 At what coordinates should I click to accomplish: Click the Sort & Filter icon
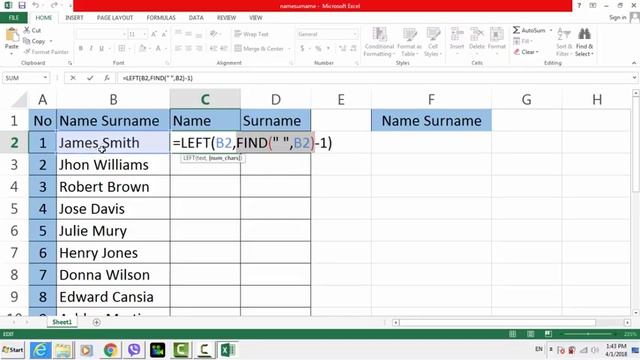(564, 34)
